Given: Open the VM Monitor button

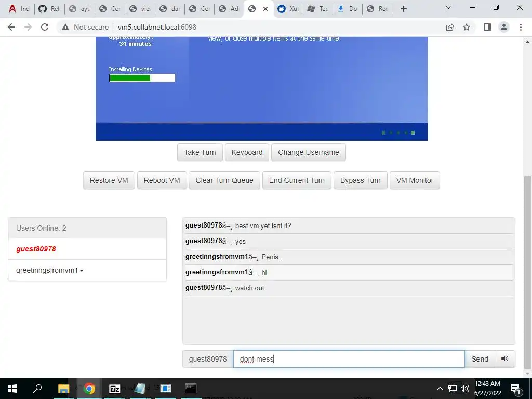Looking at the screenshot, I should [415, 180].
